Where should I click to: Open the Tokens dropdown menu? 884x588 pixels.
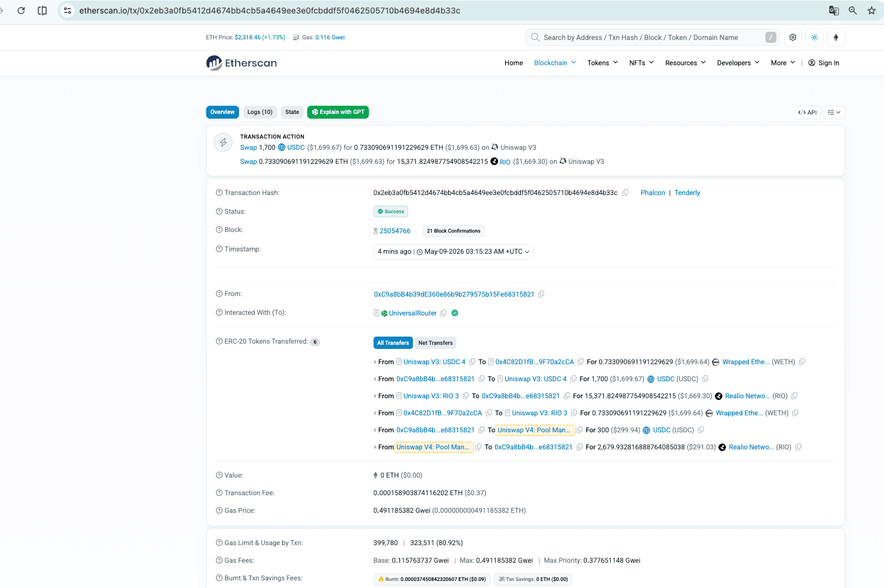(603, 63)
